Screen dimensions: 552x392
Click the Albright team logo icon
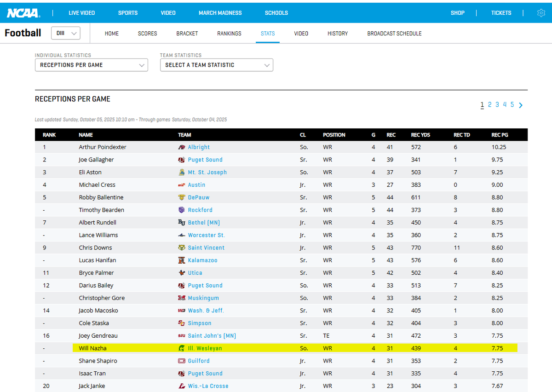[x=182, y=147]
